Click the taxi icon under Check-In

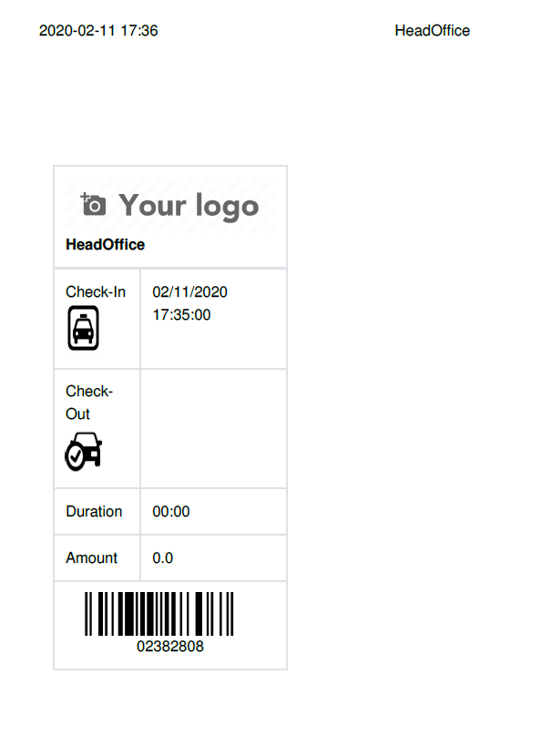point(83,328)
